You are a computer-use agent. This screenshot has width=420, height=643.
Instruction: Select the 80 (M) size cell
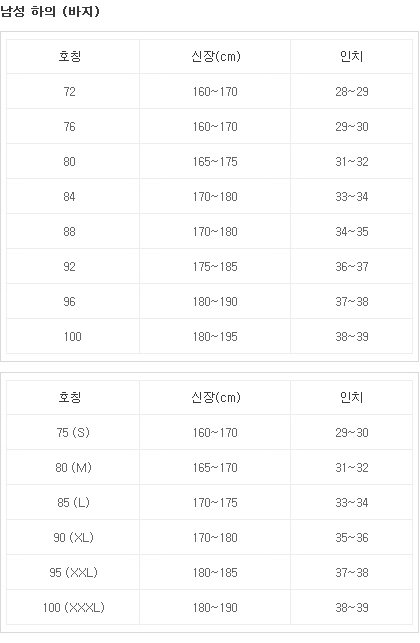(x=73, y=467)
